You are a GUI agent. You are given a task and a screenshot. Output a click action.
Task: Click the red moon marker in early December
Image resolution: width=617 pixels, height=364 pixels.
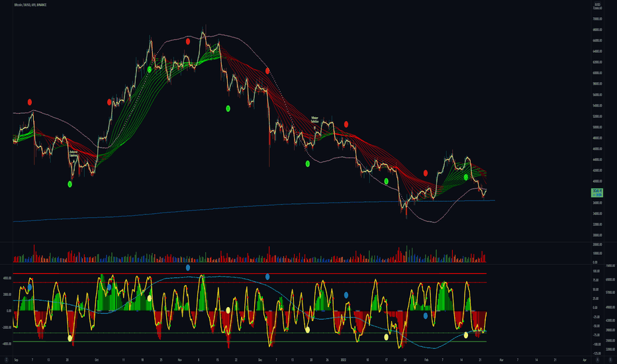tap(267, 71)
